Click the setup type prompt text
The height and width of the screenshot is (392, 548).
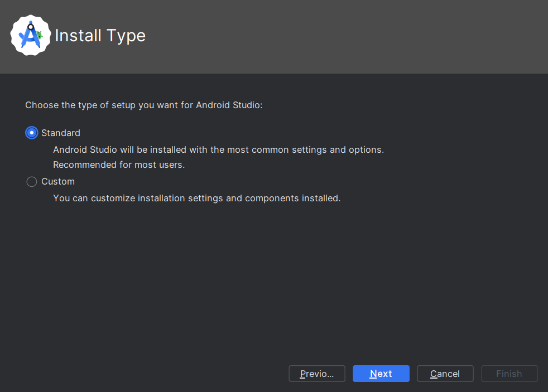pos(144,105)
